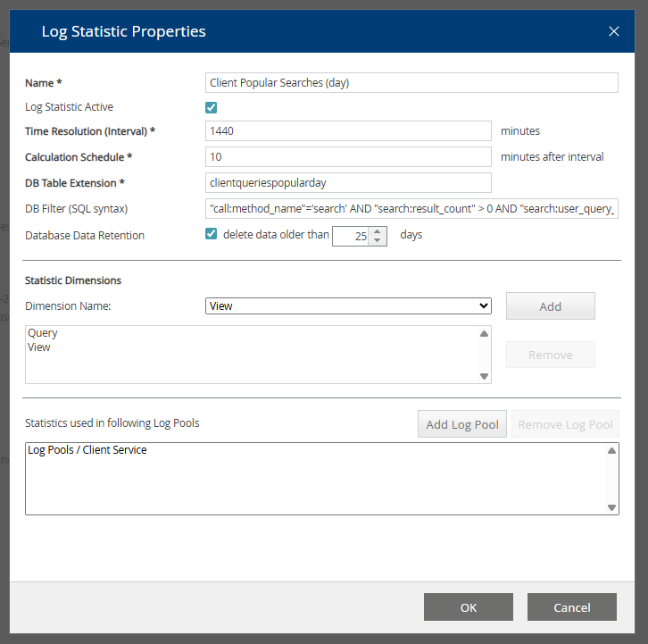The image size is (648, 644).
Task: Cancel the dialog
Action: click(x=572, y=607)
